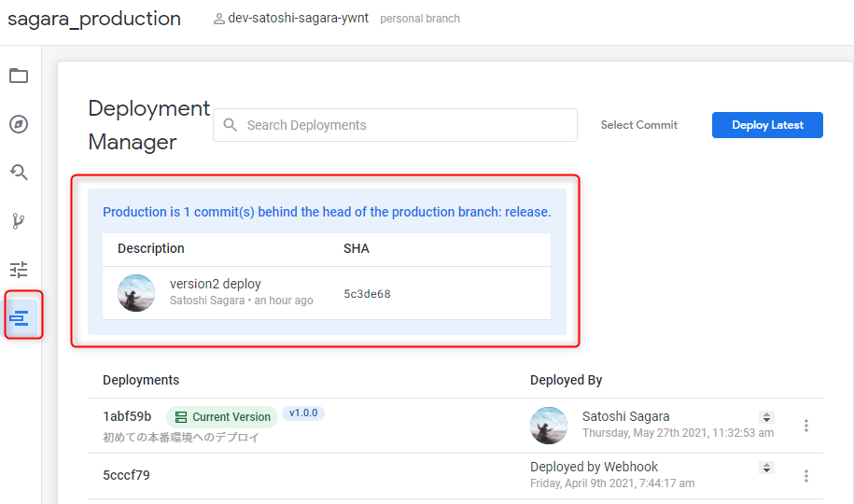
Task: Open the find and replace icon
Action: [19, 173]
